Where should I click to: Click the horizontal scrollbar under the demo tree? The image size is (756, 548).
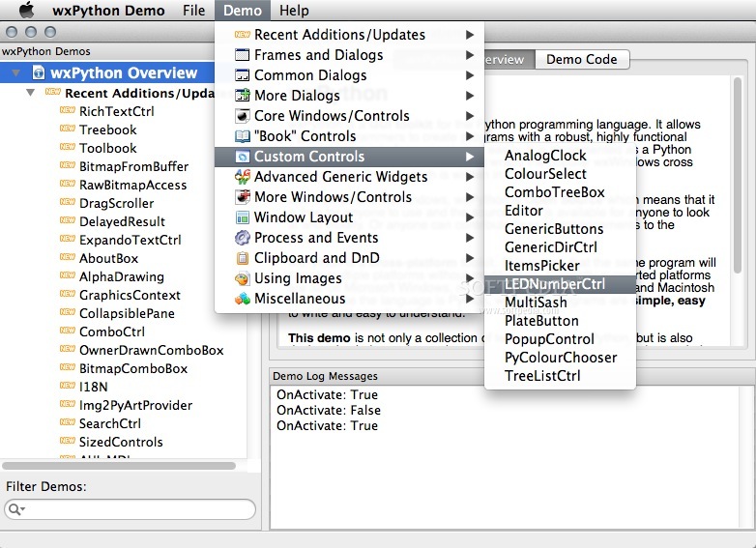(119, 466)
